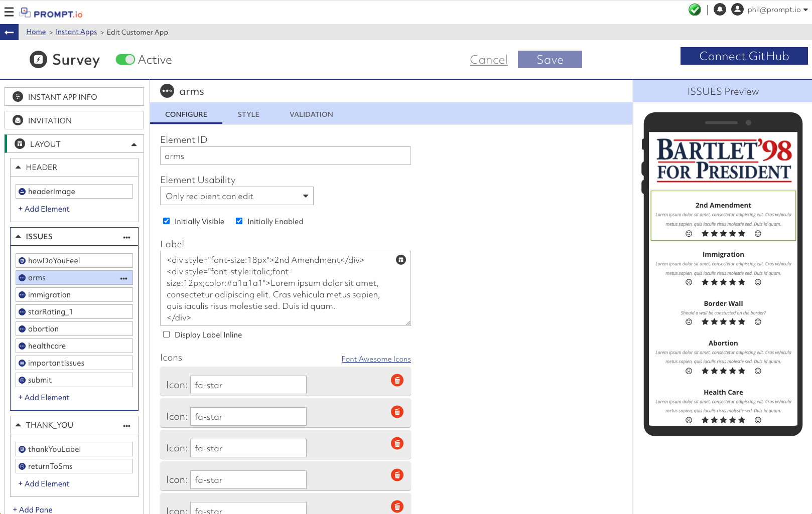Open the phil@prompt.io account menu

click(773, 9)
